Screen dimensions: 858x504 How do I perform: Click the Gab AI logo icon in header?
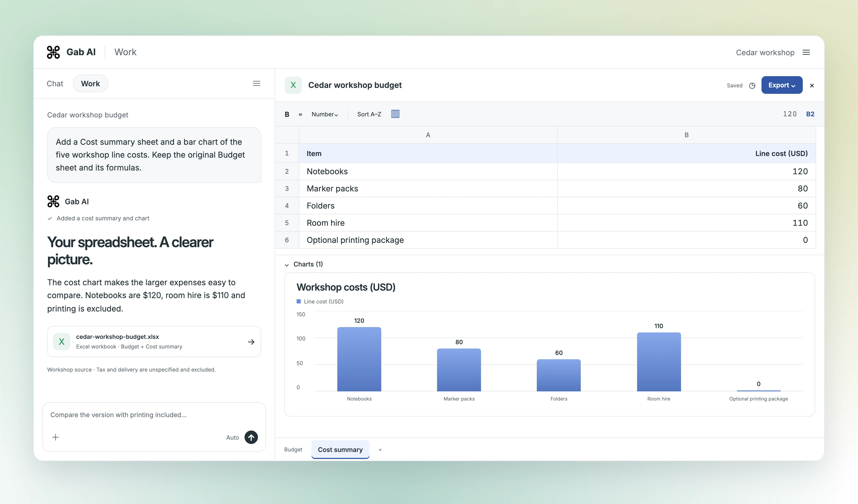(x=53, y=52)
